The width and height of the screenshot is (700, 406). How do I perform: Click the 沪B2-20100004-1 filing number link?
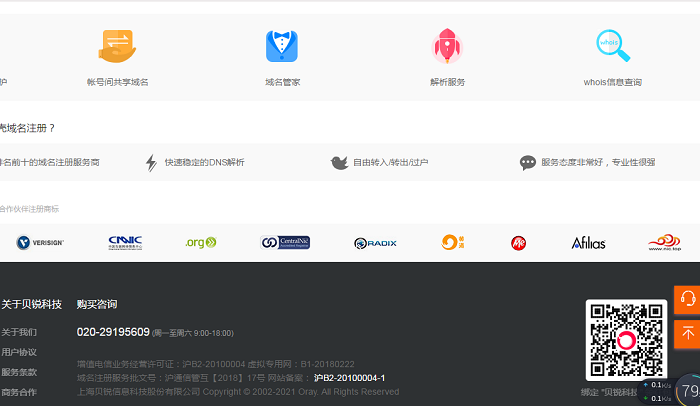[349, 378]
